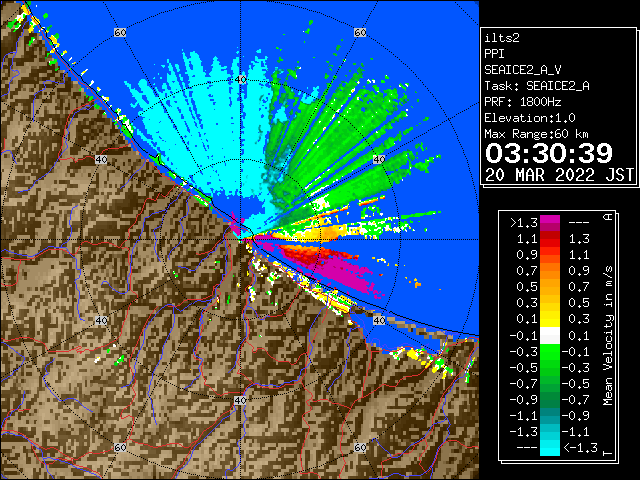Select the product name 'SEAICE2_A_V'

(x=523, y=70)
